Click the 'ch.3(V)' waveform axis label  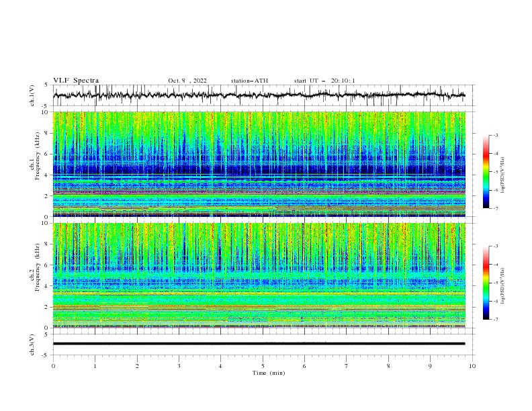pos(32,345)
